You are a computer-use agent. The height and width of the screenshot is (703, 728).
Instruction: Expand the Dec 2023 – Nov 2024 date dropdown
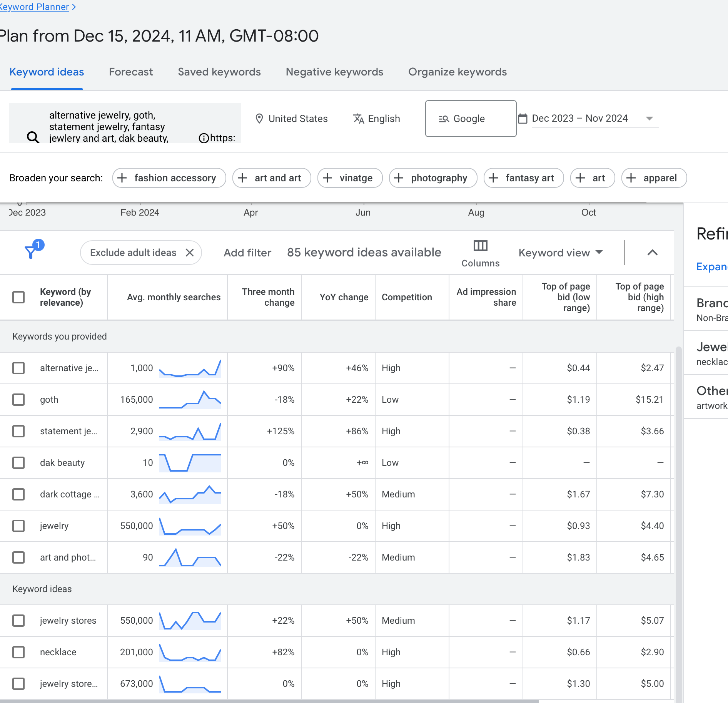(x=650, y=119)
